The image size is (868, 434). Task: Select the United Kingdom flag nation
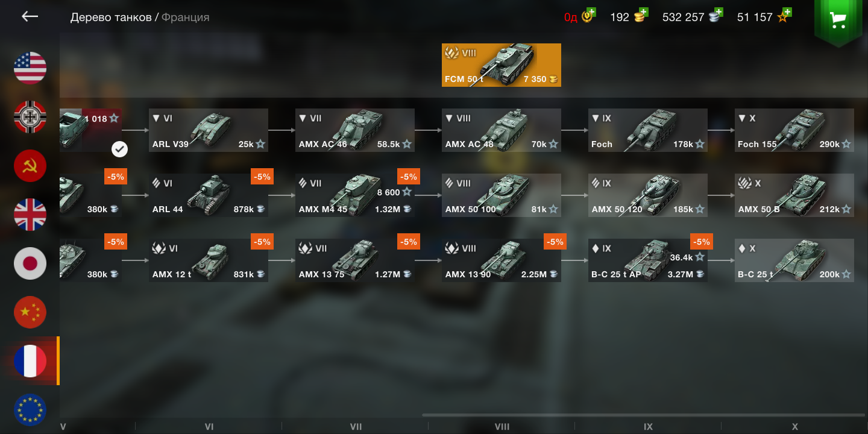(30, 215)
